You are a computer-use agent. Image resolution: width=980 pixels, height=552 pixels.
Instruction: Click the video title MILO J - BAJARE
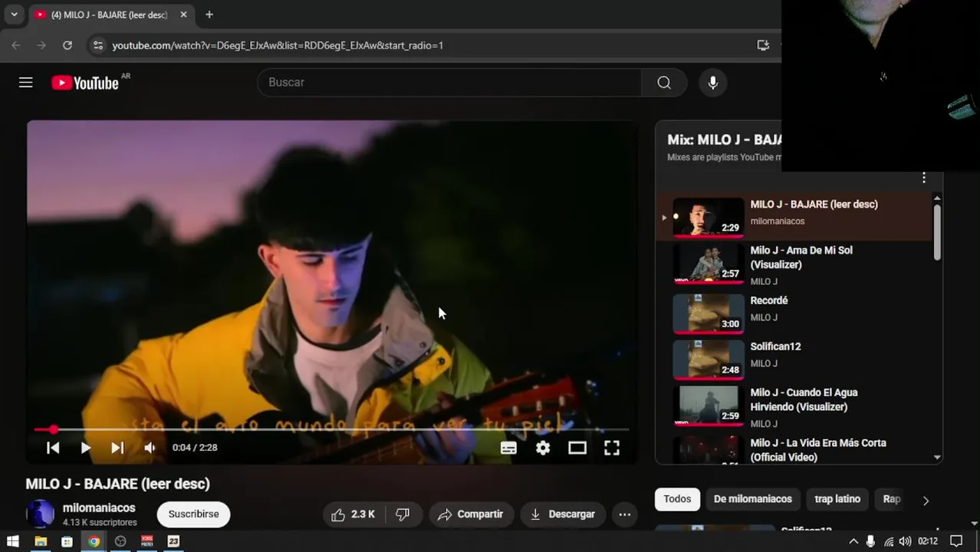pyautogui.click(x=117, y=484)
